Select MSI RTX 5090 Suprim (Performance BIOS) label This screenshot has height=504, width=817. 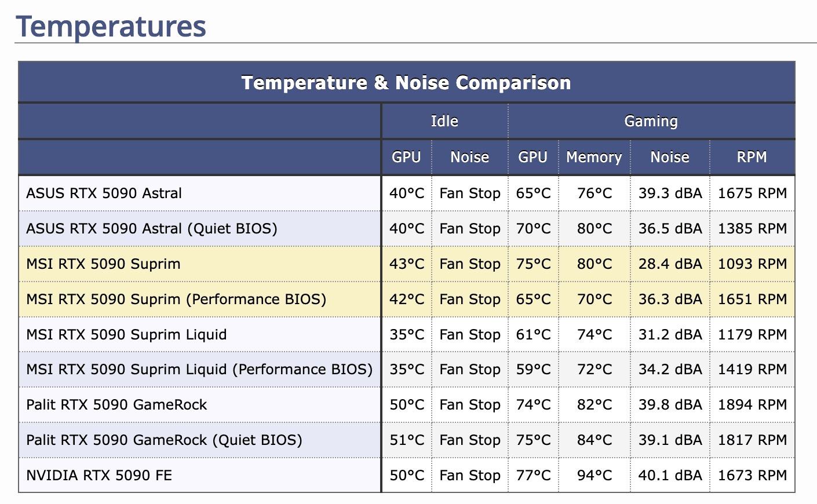pos(176,300)
